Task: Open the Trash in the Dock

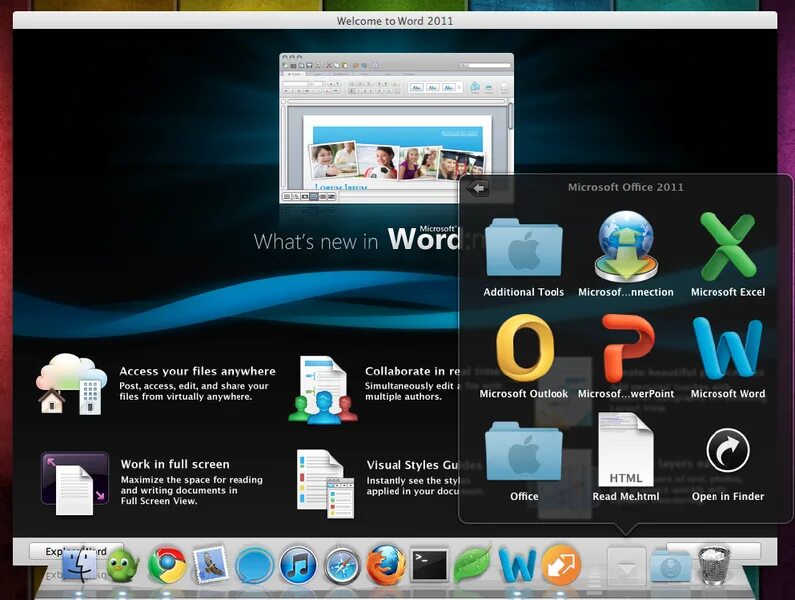Action: click(x=714, y=564)
